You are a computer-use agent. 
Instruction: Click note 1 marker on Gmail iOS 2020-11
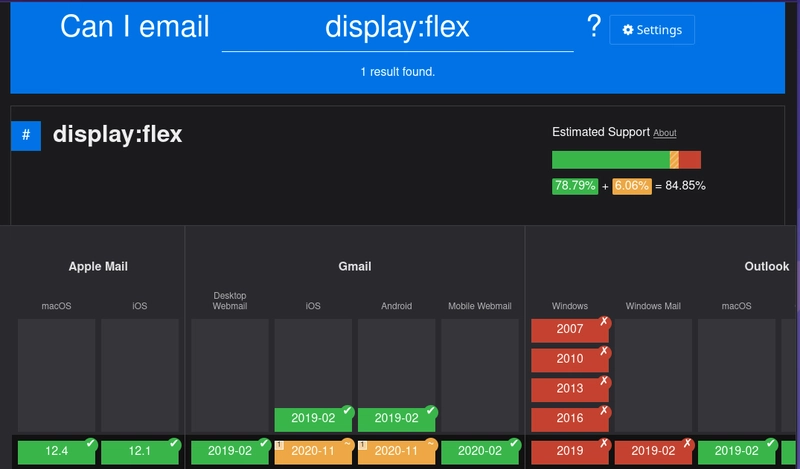pyautogui.click(x=279, y=446)
